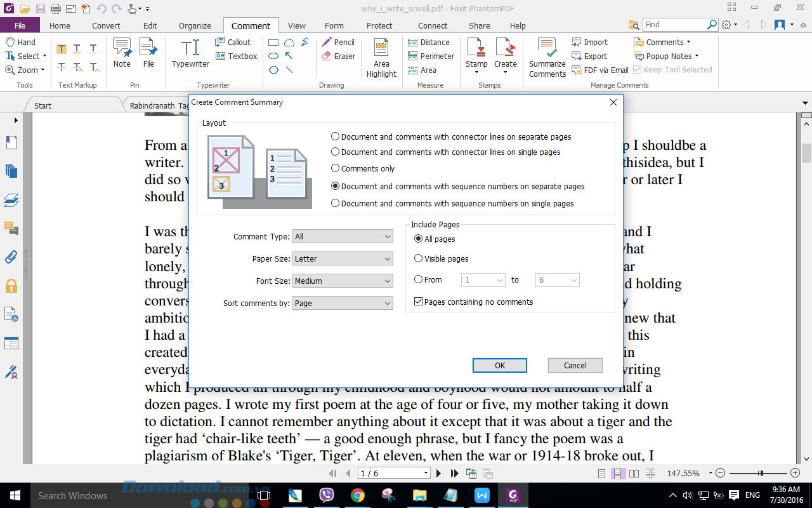Insert a Note comment

(x=122, y=53)
